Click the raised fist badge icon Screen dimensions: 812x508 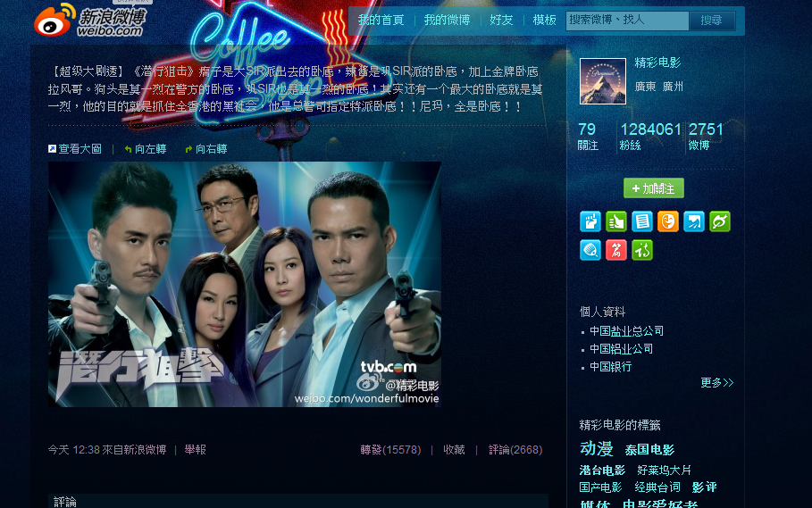pyautogui.click(x=590, y=221)
